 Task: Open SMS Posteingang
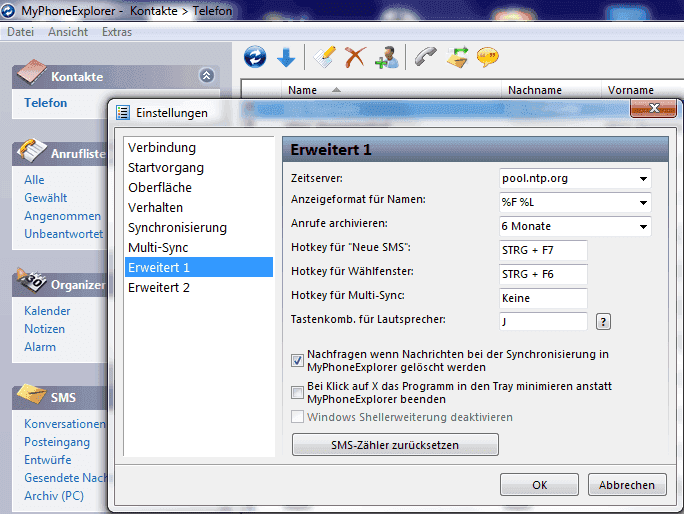[57, 442]
